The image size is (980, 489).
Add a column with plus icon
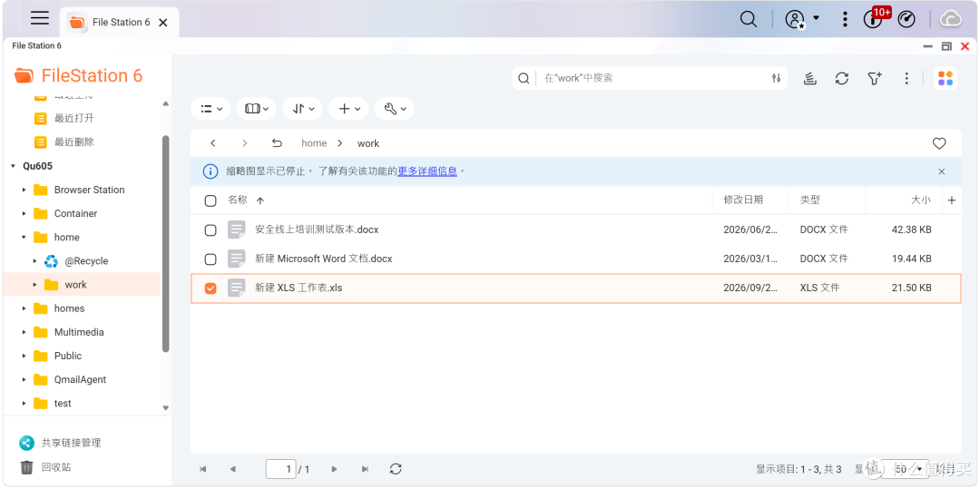pos(952,200)
